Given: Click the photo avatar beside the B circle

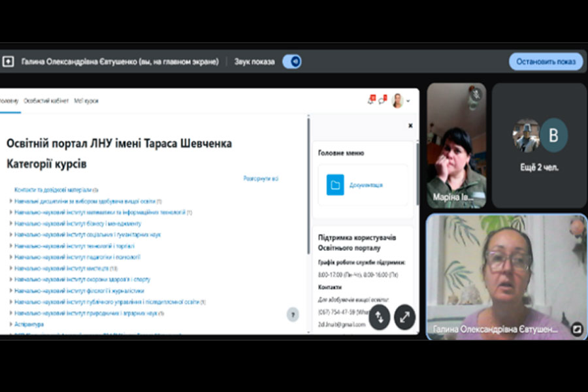Looking at the screenshot, I should pyautogui.click(x=526, y=135).
